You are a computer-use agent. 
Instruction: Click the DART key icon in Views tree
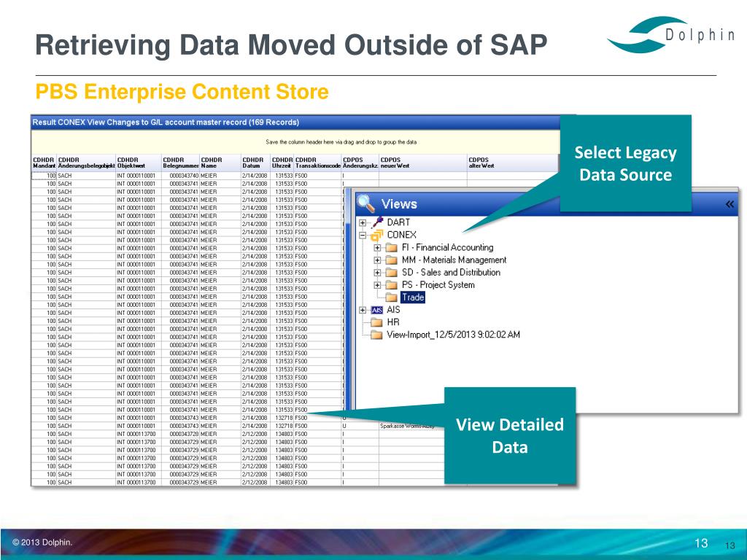tap(377, 222)
